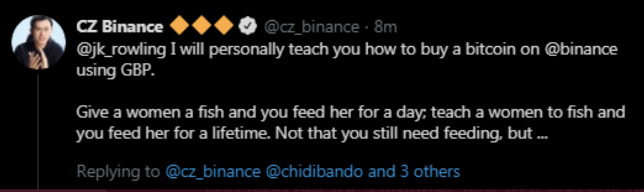Open the tweet's 8m timestamp
644x192 pixels.
tap(385, 28)
